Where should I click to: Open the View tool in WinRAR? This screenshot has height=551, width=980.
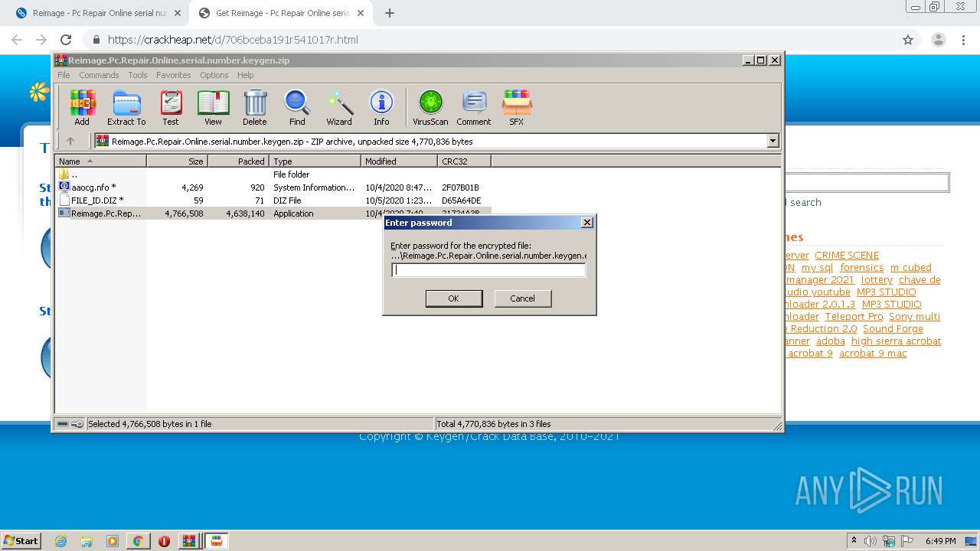click(213, 107)
